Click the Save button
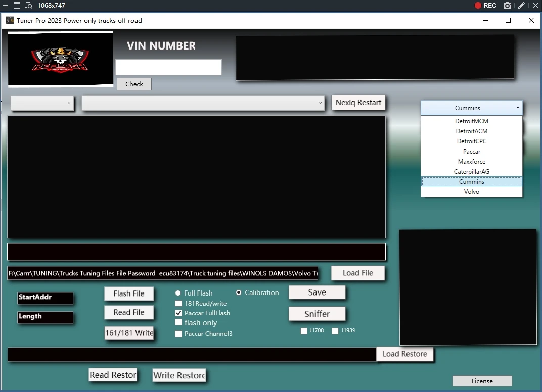The width and height of the screenshot is (542, 392). 317,292
